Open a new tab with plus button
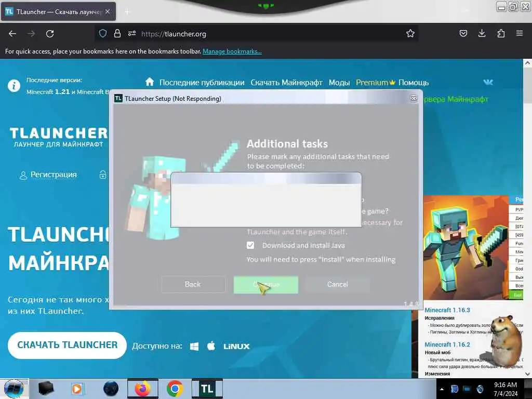Image resolution: width=532 pixels, height=399 pixels. point(127,12)
